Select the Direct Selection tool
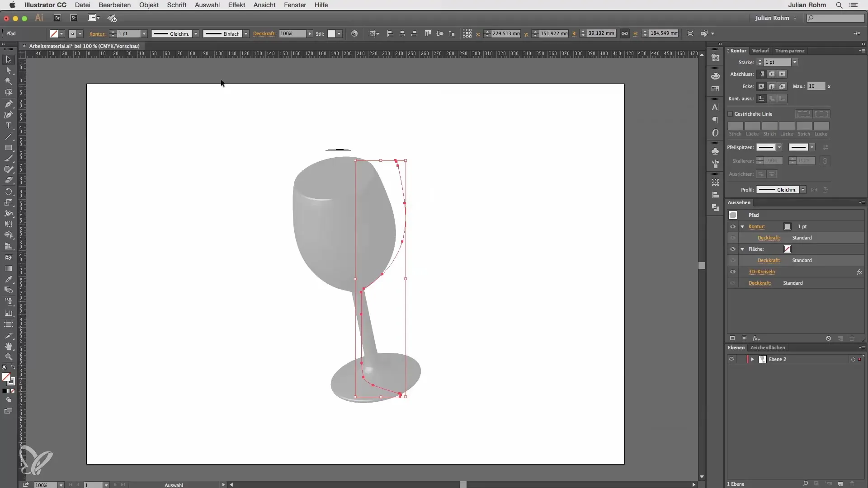The width and height of the screenshot is (868, 488). click(8, 70)
